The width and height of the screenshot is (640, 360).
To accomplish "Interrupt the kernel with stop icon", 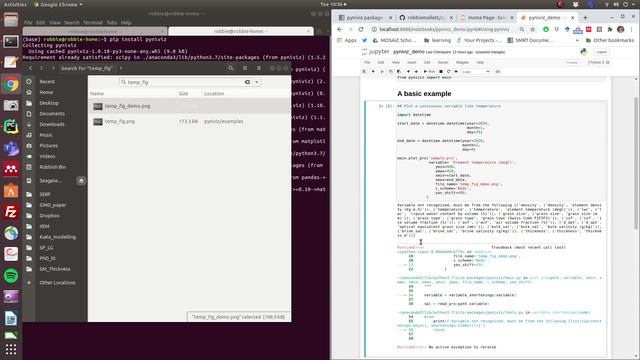I will [x=441, y=71].
